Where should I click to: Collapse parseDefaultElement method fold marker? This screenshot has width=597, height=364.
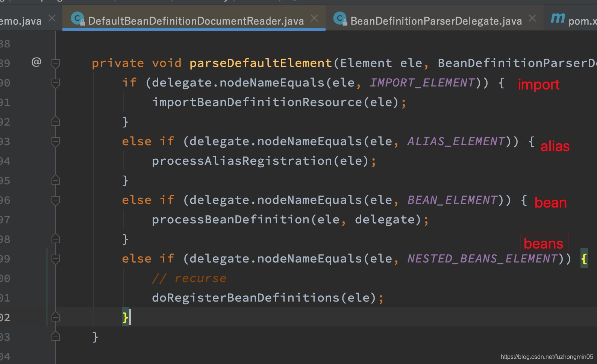point(56,64)
